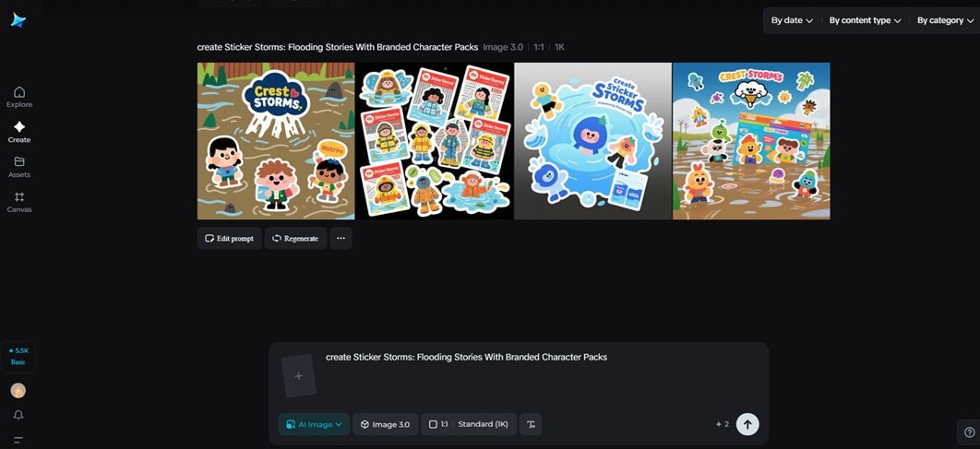
Task: Open the Assets folder
Action: [x=19, y=167]
